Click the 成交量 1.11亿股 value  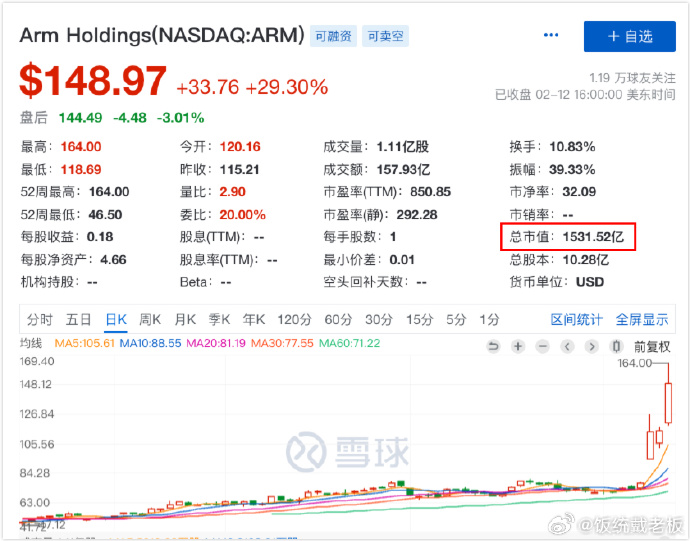pos(402,147)
